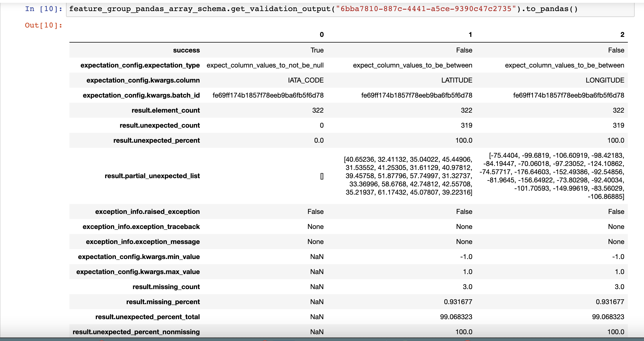644x341 pixels.
Task: Click the code cell input with get_validation_output
Action: 350,9
